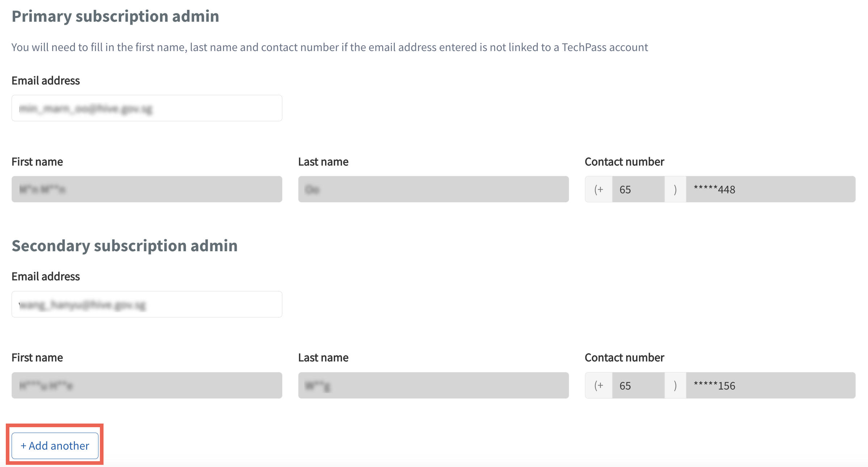Click the primary admin First name label
This screenshot has height=467, width=868.
point(37,162)
